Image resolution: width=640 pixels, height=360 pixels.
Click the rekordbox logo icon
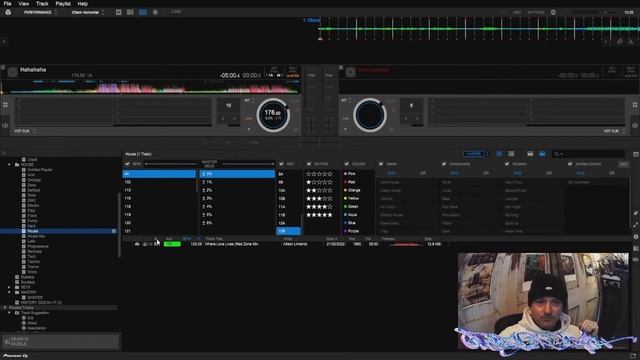(x=8, y=12)
